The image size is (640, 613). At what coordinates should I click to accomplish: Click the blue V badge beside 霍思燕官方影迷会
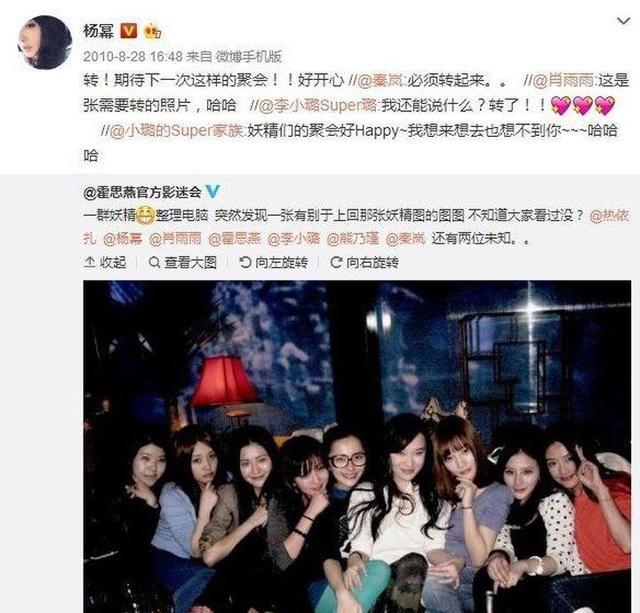[212, 191]
